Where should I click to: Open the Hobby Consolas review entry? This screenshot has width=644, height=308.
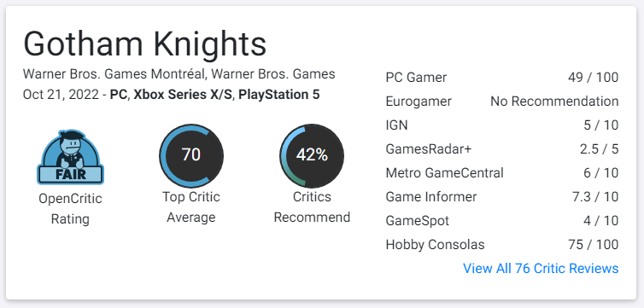502,245
